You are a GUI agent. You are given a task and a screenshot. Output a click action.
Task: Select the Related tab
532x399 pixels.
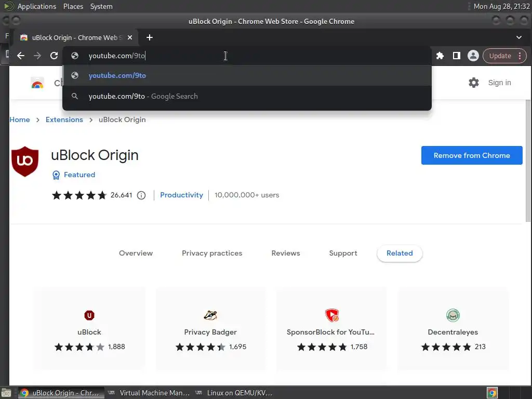point(400,254)
